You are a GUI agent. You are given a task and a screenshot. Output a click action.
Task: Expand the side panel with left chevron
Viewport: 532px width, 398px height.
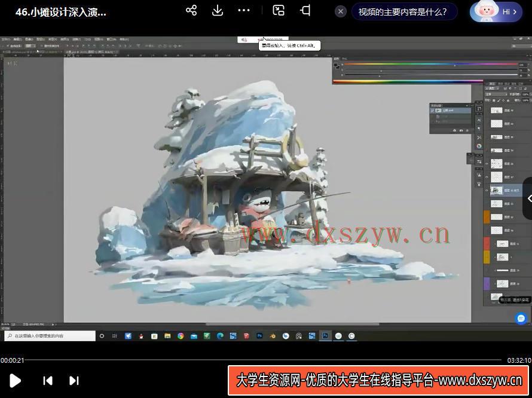pos(528,198)
